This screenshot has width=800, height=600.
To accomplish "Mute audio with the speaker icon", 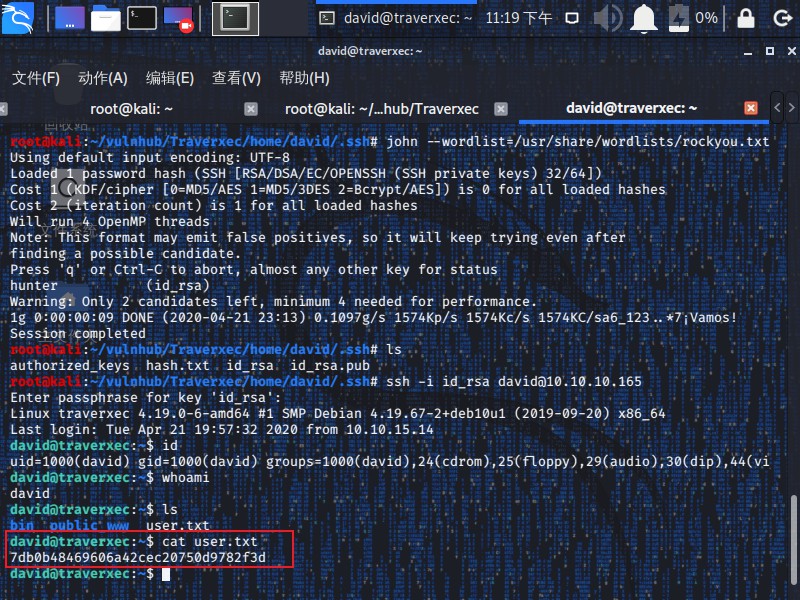I will pos(608,18).
